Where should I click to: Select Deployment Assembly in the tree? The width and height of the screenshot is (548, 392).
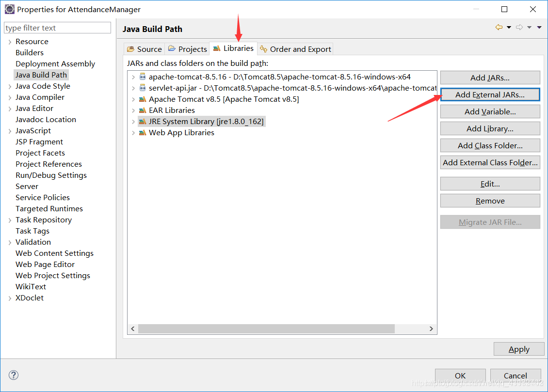(55, 64)
